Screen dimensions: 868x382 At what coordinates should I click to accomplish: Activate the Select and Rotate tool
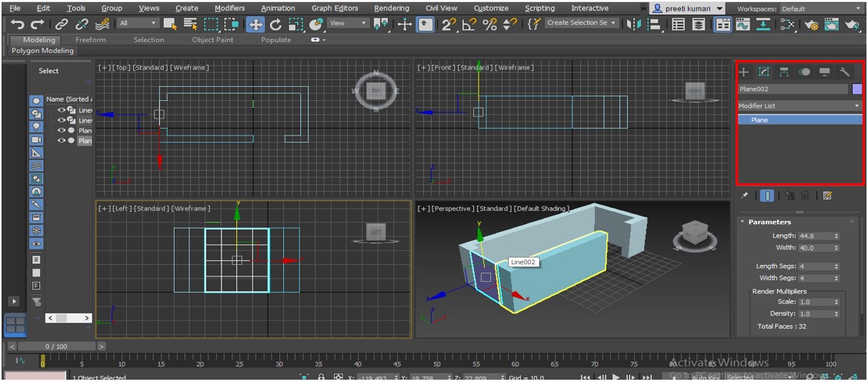pyautogui.click(x=275, y=25)
